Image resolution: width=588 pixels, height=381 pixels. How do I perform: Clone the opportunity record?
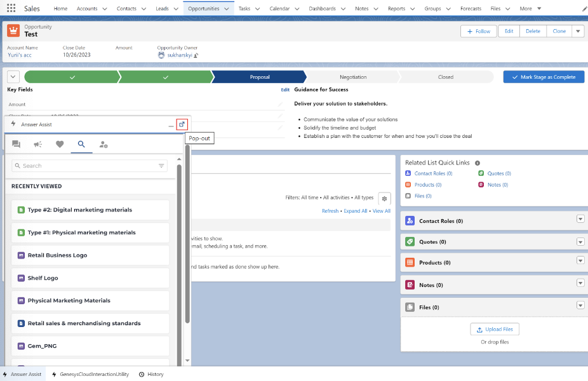pyautogui.click(x=559, y=31)
